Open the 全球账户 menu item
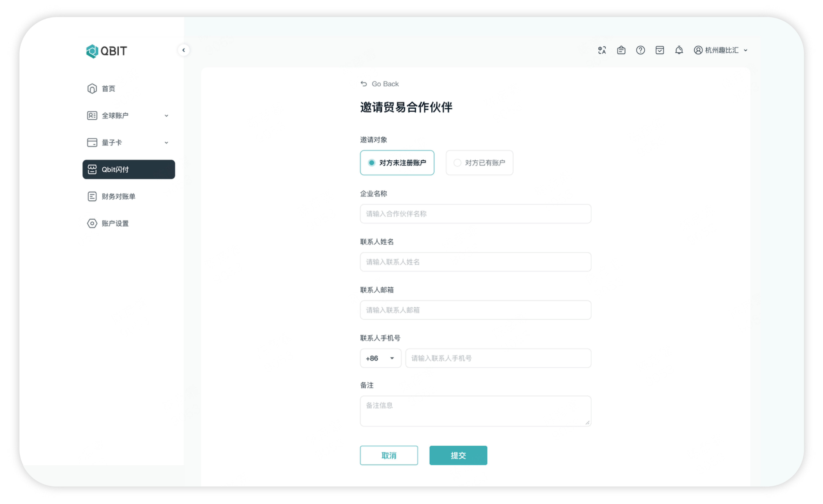 tap(129, 116)
